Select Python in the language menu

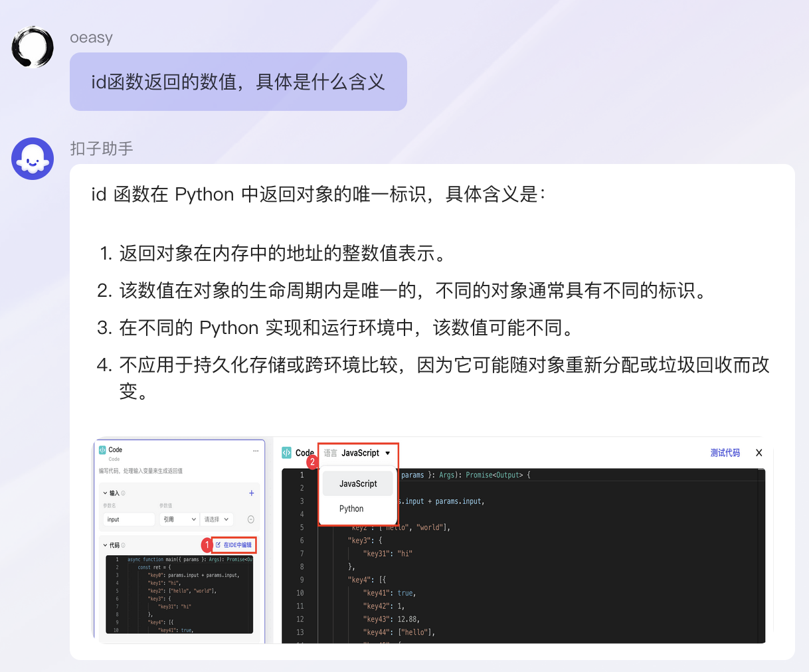pos(351,509)
